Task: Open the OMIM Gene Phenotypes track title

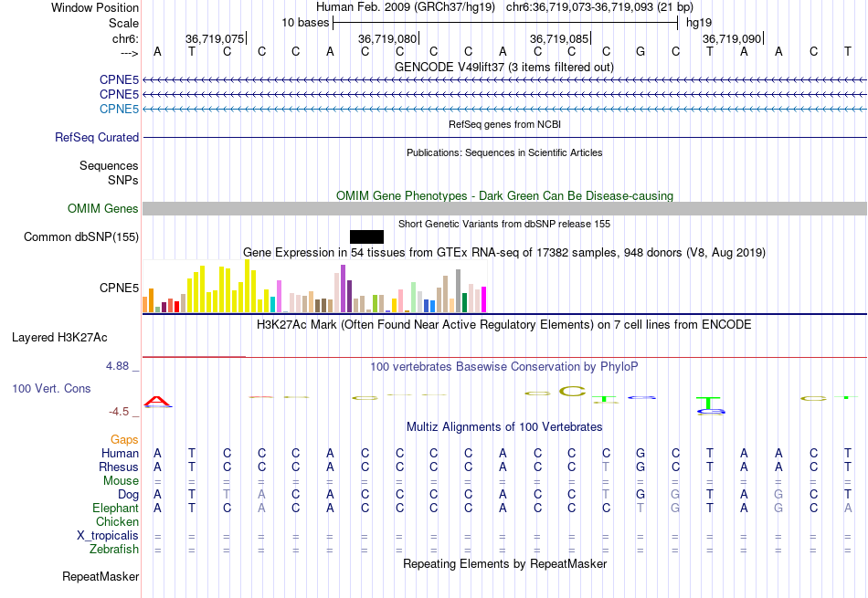Action: 504,195
